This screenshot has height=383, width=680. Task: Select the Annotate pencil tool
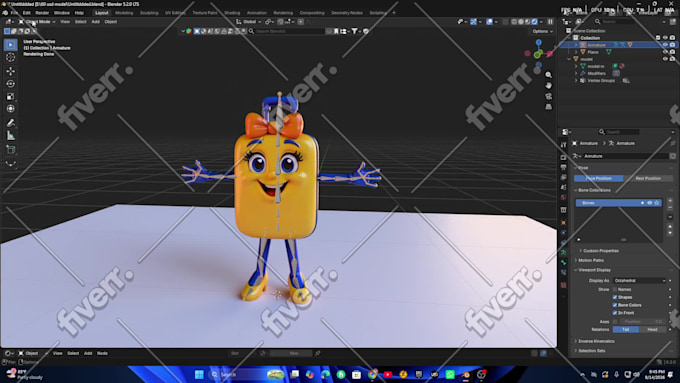coord(11,123)
